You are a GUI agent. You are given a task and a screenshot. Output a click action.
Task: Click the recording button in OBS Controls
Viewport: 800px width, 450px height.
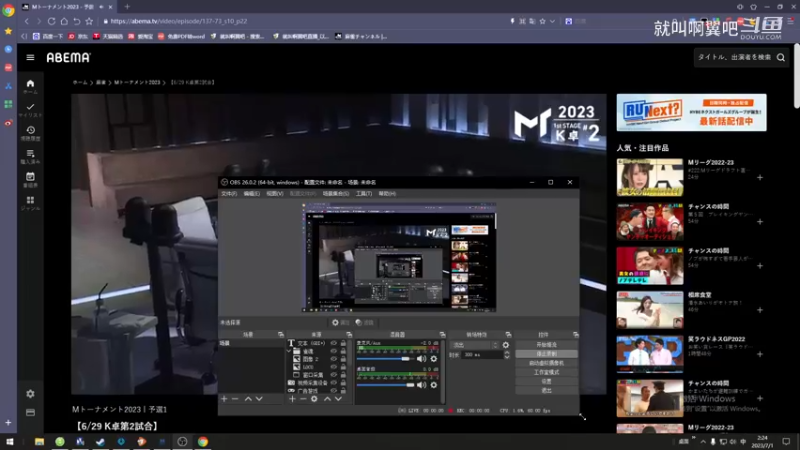[546, 354]
